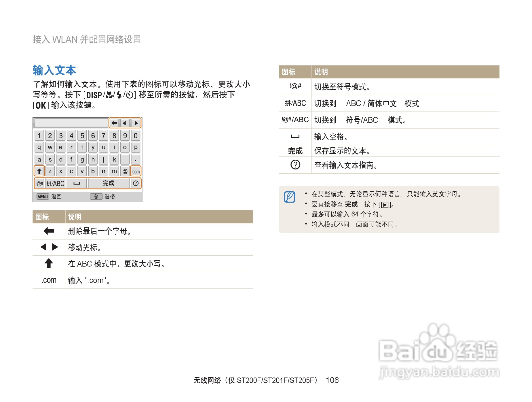Click the bold DISP label in instructions

click(94, 95)
